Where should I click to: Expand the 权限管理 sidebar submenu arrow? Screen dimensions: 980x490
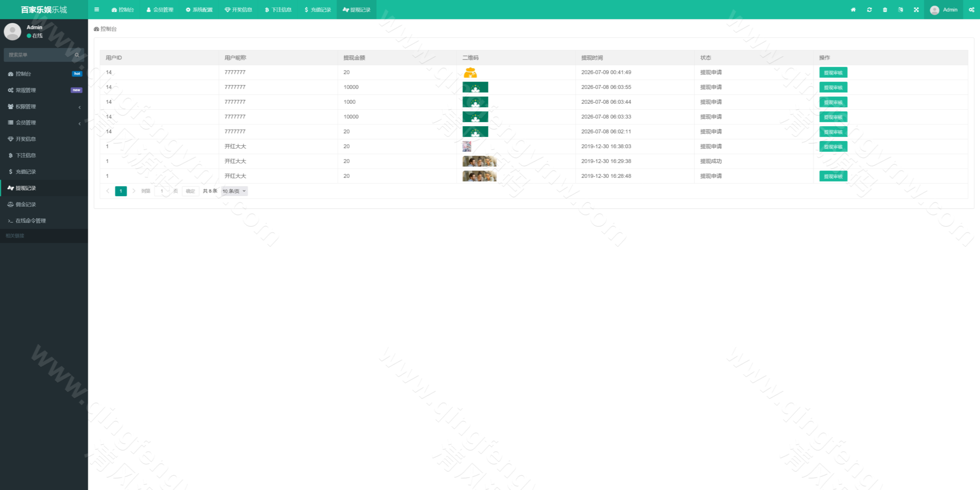(80, 107)
